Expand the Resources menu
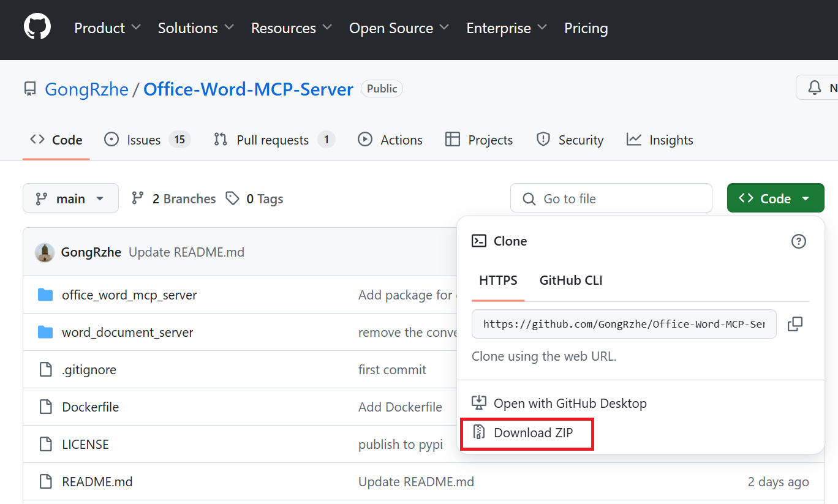Screen dimensions: 838x504 292,28
